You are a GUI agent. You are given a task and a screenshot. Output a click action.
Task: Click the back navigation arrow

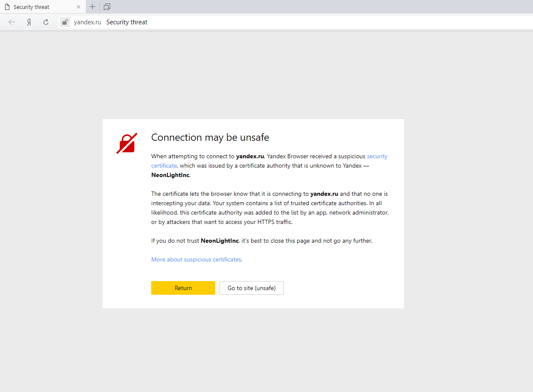pyautogui.click(x=12, y=22)
